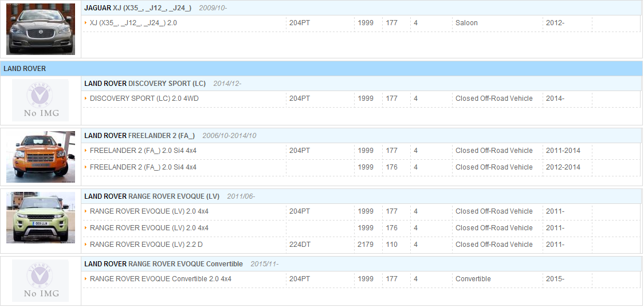The image size is (644, 307).
Task: Select the 2012- year cell for Jaguar XJ
Action: tap(555, 23)
